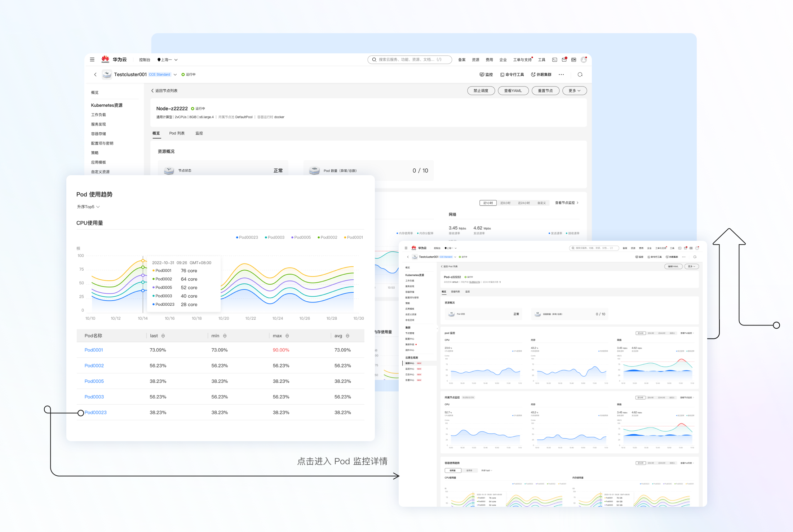Open the 工作负载 sidebar item
793x532 pixels.
point(98,115)
